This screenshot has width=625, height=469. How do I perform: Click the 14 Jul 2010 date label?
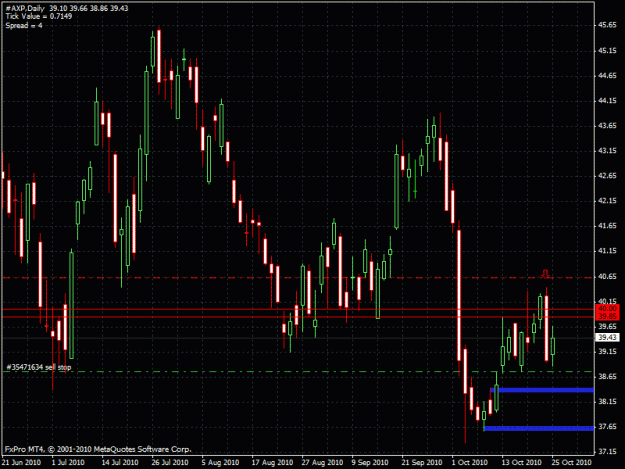(x=120, y=462)
